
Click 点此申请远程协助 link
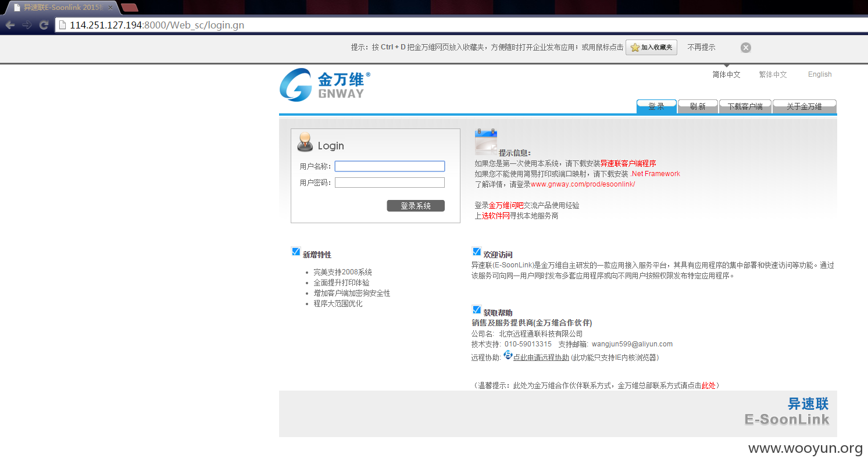coord(541,357)
